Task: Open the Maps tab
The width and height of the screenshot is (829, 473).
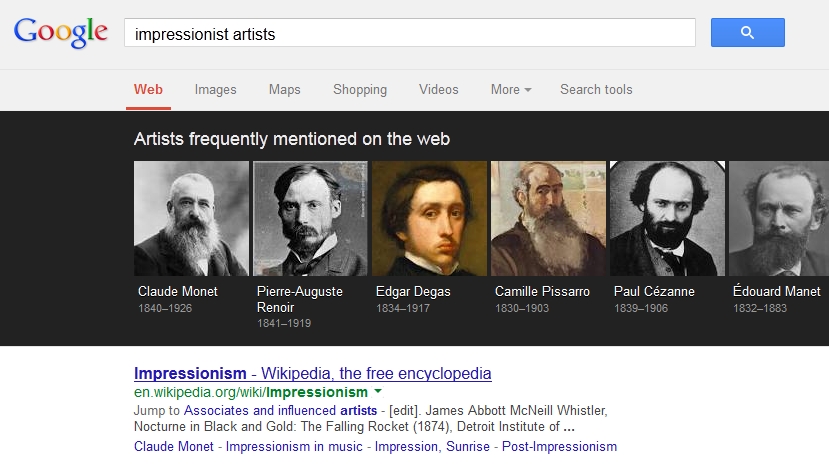Action: [x=284, y=90]
